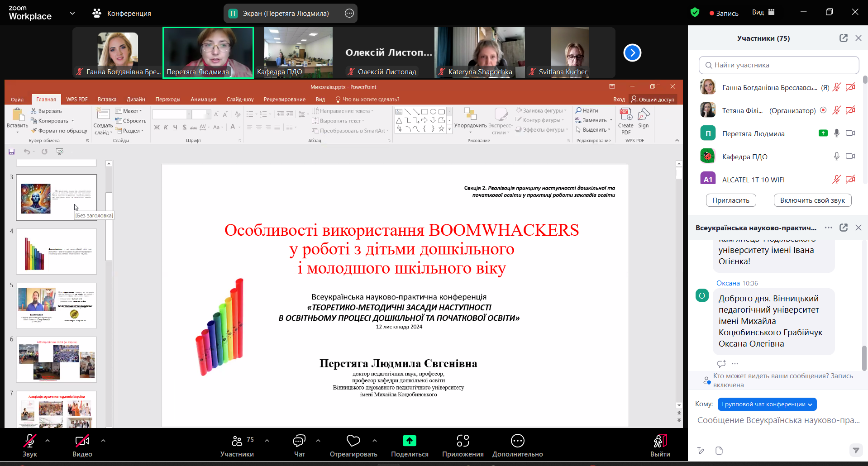Viewport: 868px width, 466px height.
Task: Open the Reactions (Отреагировать) heart icon
Action: click(x=353, y=441)
